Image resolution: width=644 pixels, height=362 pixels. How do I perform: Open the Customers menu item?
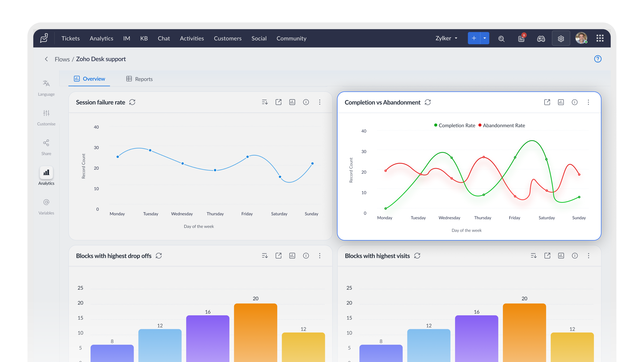(227, 38)
